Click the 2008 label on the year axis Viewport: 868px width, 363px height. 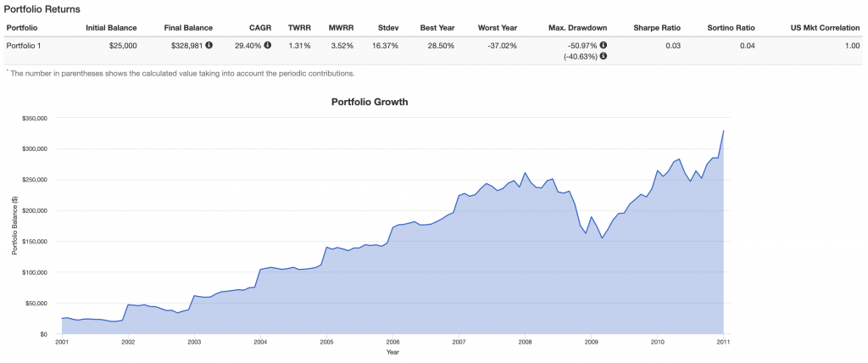525,342
